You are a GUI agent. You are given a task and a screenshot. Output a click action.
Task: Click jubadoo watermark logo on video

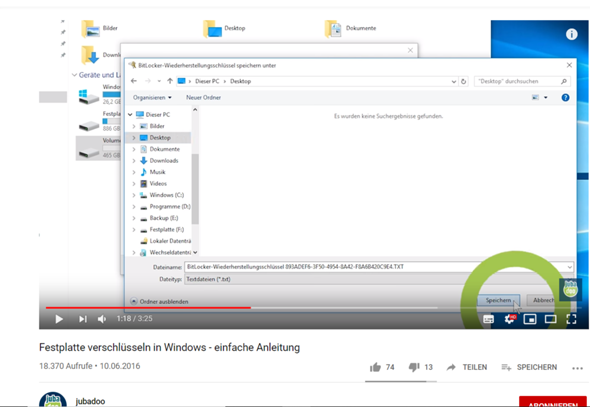[x=570, y=289]
